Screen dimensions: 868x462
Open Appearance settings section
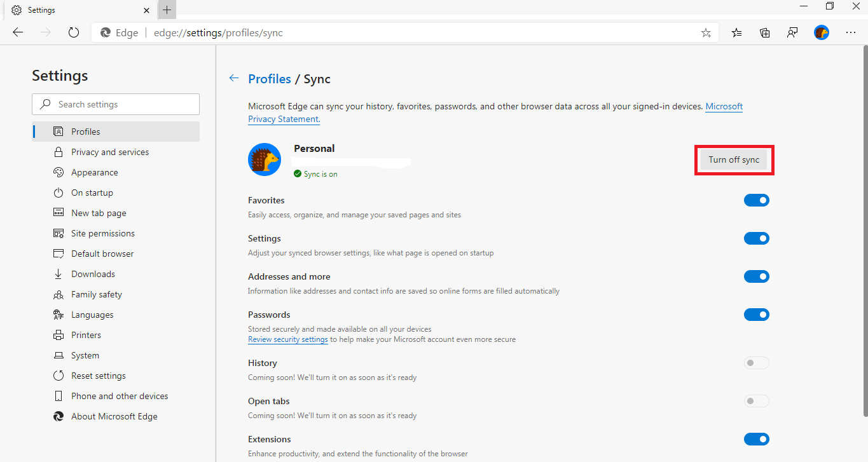pos(116,172)
